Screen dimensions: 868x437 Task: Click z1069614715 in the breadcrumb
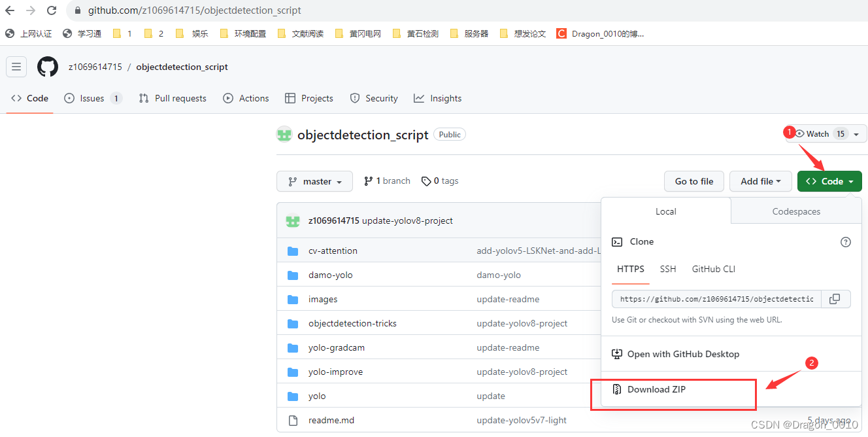(95, 67)
